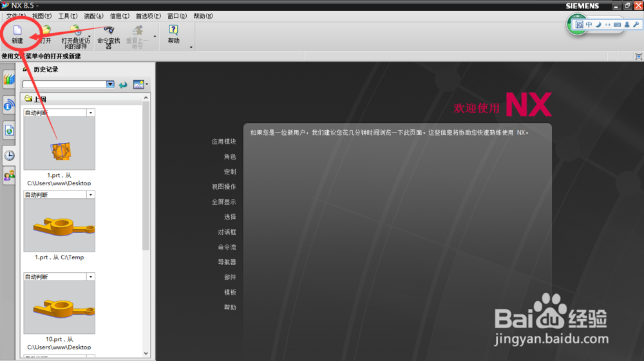Image resolution: width=644 pixels, height=361 pixels.
Task: Open the 信息(I) menu
Action: click(x=120, y=16)
